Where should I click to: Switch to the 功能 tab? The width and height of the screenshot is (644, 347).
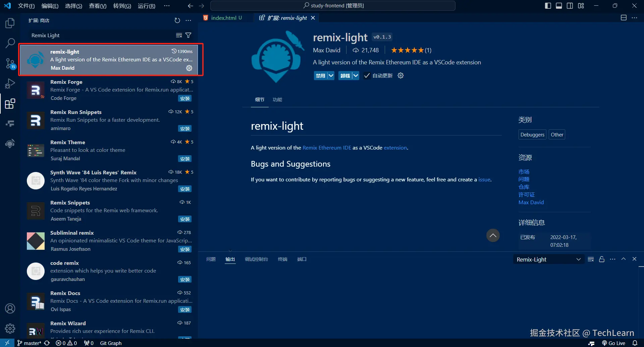pyautogui.click(x=277, y=100)
